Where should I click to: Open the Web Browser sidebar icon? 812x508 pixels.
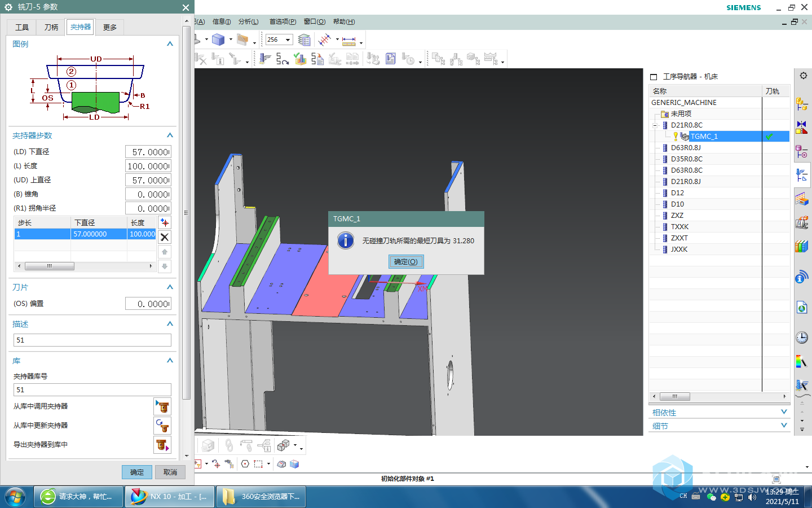802,308
